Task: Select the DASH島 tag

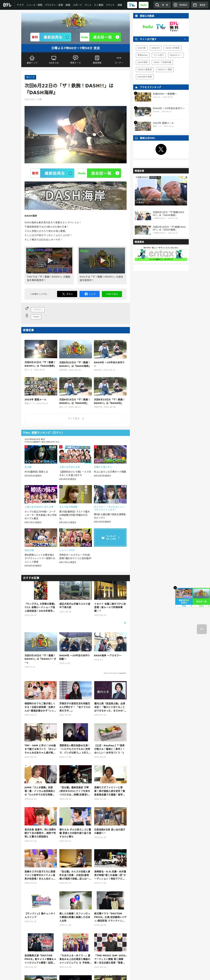Action: coord(141,48)
